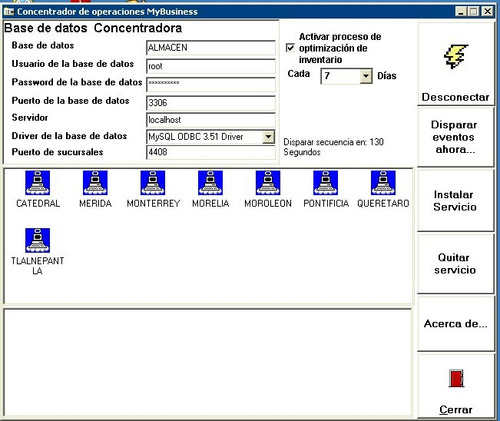Click the empty log text area at bottom

pyautogui.click(x=208, y=362)
